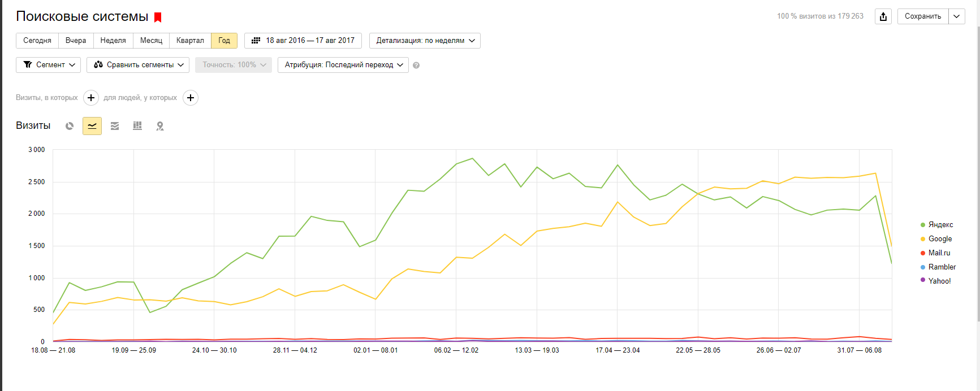
Task: Click the export share icon
Action: click(x=883, y=16)
